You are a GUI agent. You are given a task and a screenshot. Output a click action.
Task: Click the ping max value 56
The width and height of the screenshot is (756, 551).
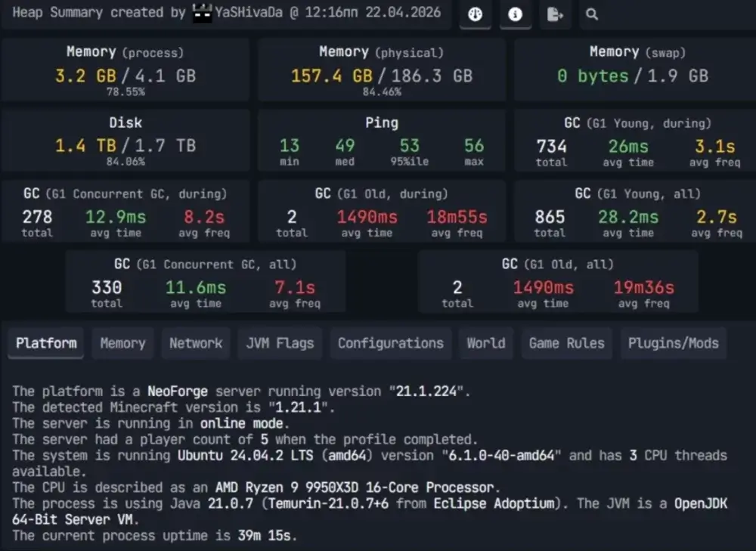(474, 146)
